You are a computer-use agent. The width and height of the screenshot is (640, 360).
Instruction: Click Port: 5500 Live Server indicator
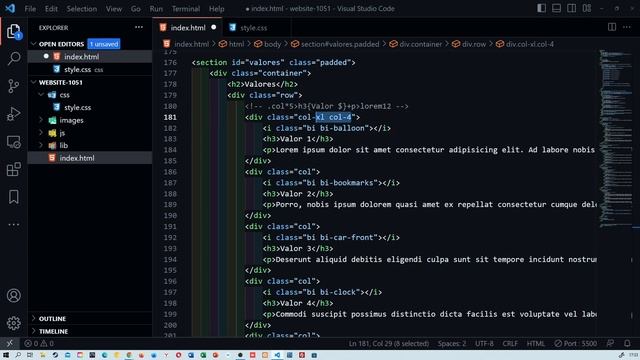(576, 343)
